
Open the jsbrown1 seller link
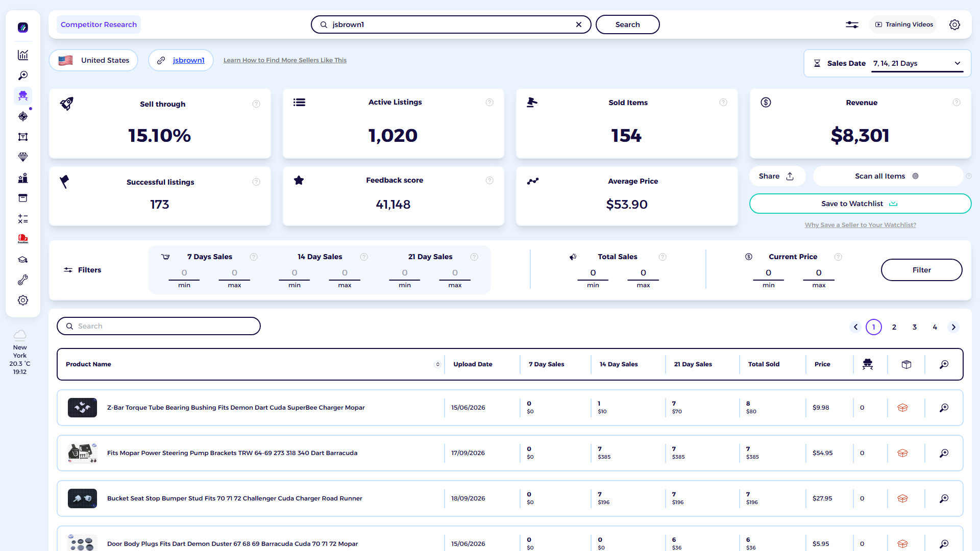(x=188, y=60)
